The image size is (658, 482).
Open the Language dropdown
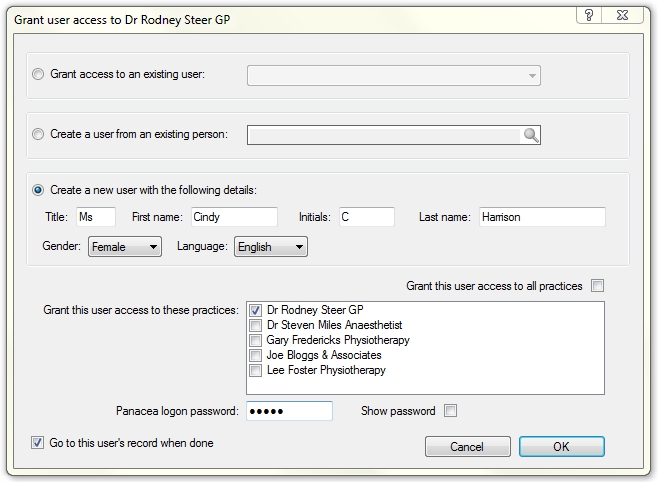pos(271,247)
